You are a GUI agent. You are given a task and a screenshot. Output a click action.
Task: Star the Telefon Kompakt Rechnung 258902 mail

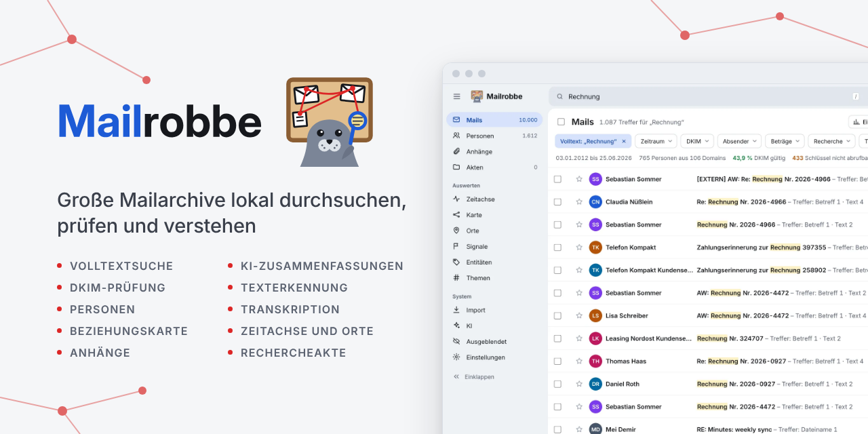tap(579, 270)
